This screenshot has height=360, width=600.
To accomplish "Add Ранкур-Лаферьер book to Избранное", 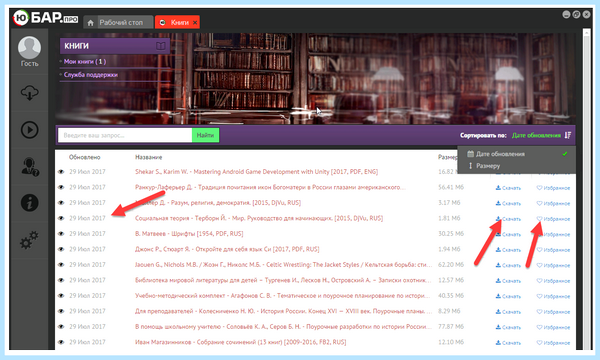I will tap(553, 188).
